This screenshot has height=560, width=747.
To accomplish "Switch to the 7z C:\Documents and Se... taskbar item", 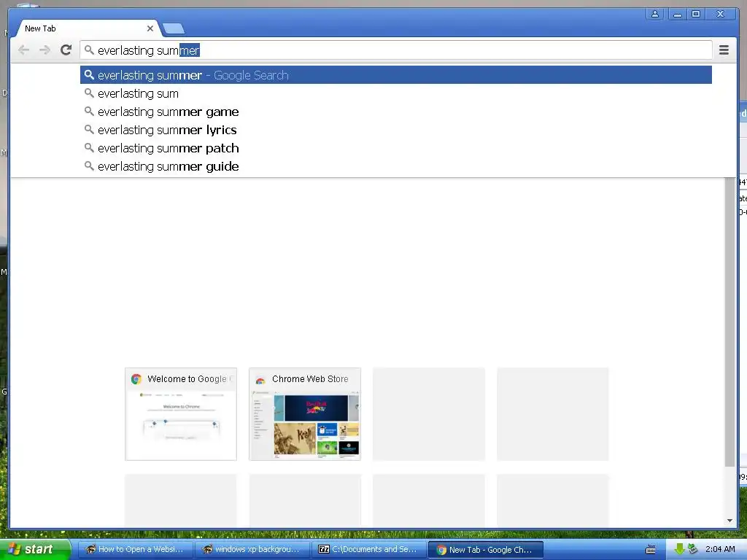I will pyautogui.click(x=368, y=549).
